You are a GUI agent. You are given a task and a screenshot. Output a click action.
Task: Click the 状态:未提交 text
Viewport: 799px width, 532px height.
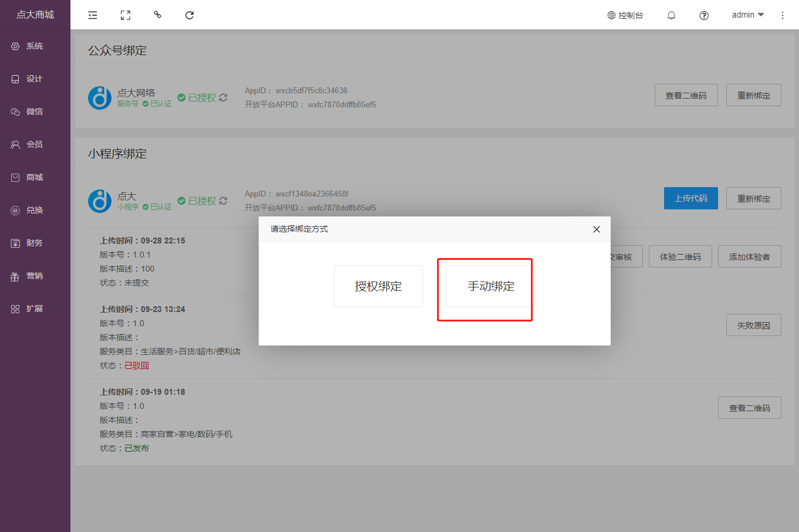click(124, 283)
